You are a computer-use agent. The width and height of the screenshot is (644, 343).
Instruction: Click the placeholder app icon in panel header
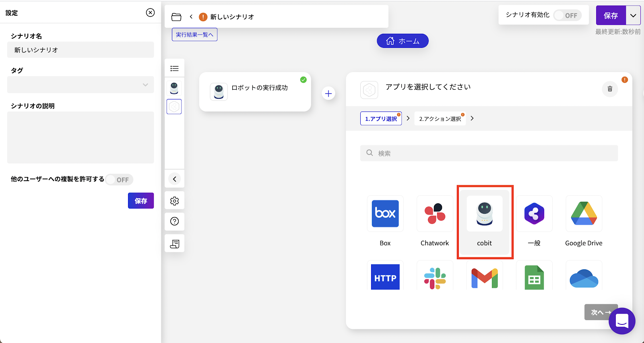click(369, 90)
